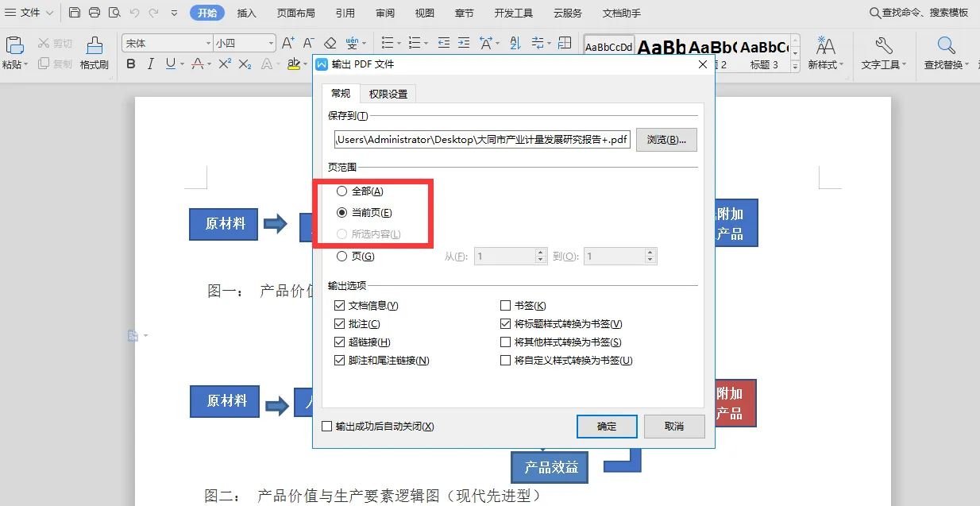Open the highlight color dropdown arrow
Viewport: 980px width, 506px height.
304,64
